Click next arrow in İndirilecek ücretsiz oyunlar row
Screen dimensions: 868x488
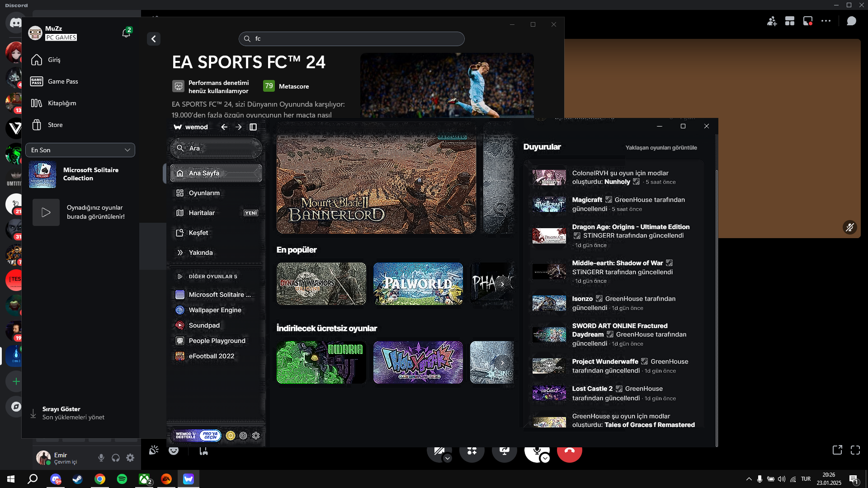pyautogui.click(x=502, y=362)
